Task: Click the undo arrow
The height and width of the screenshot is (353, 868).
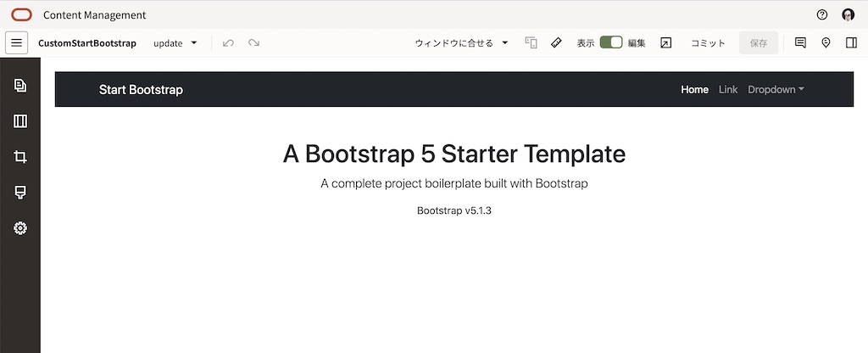Action: 228,42
